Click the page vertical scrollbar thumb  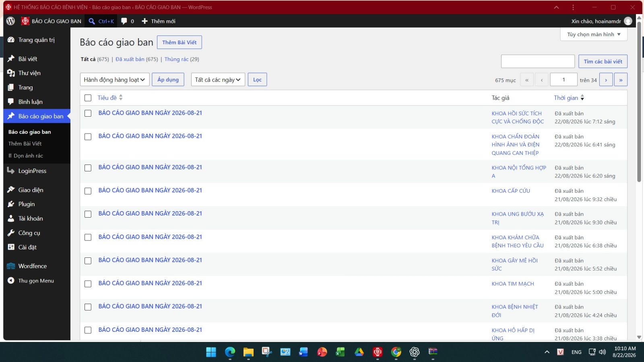pyautogui.click(x=639, y=102)
